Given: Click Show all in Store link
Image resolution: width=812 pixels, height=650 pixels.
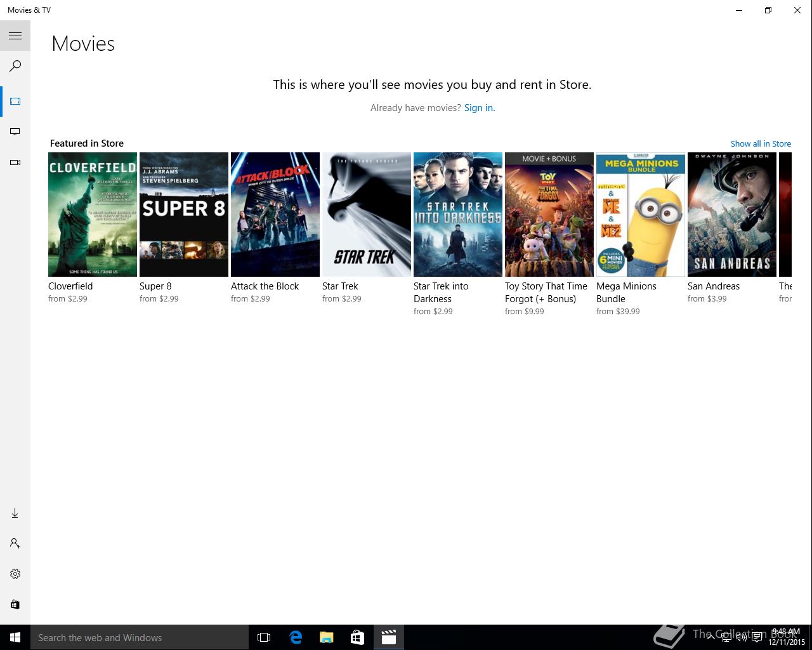Looking at the screenshot, I should click(x=761, y=144).
